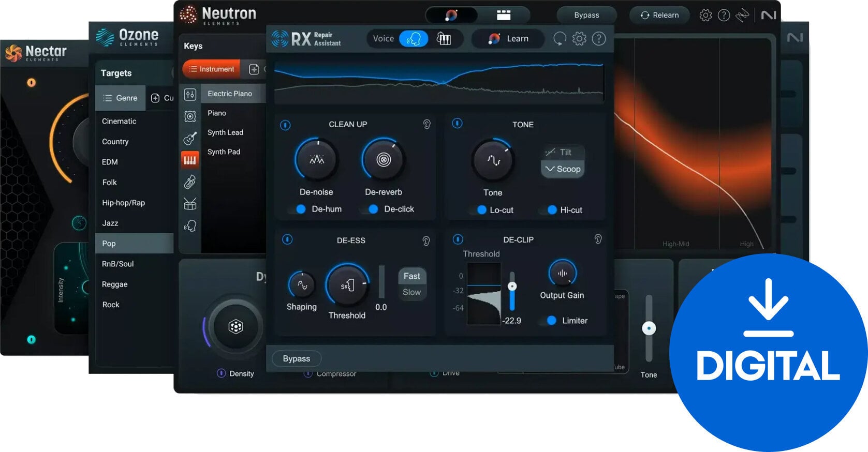The height and width of the screenshot is (452, 868).
Task: Click the Relearn button in Neutron
Action: (x=660, y=15)
